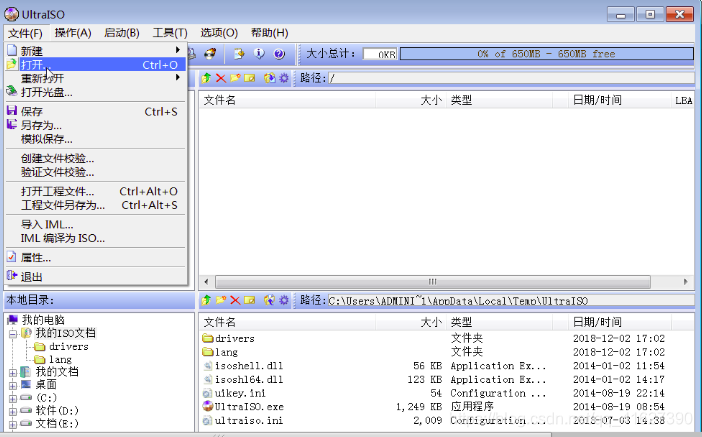Sort image list by LBA column
Viewport: 702px width, 437px height.
[683, 100]
